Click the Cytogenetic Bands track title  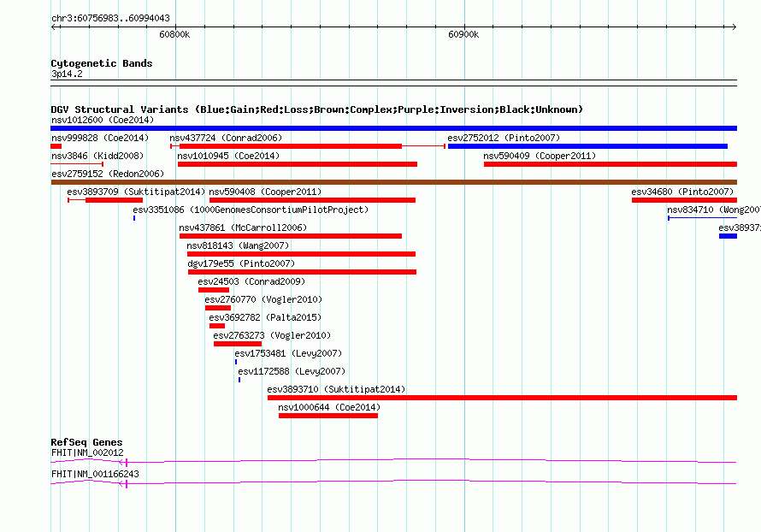click(x=102, y=63)
